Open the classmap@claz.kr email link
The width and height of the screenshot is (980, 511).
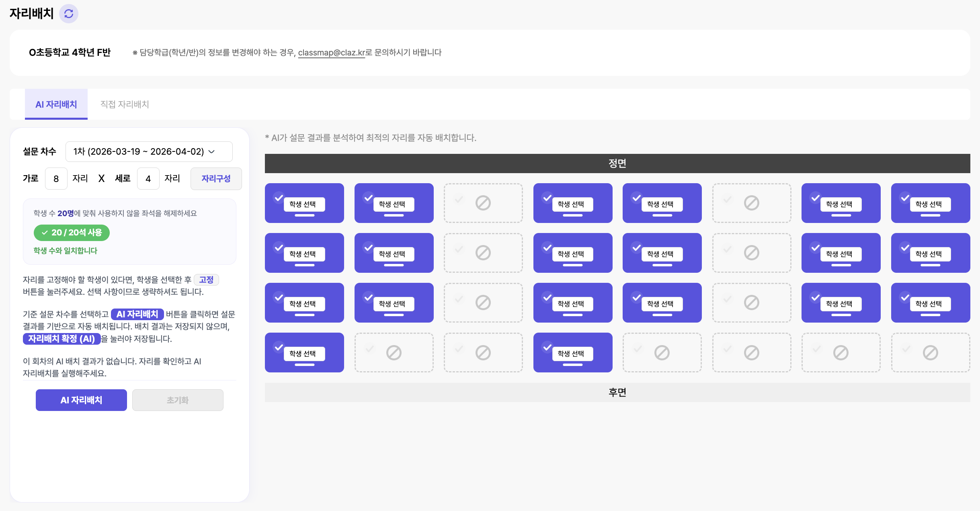coord(332,53)
